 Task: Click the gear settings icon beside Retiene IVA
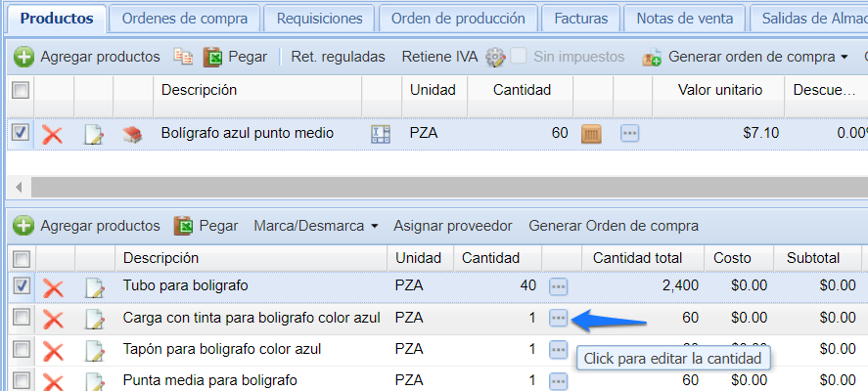tap(495, 57)
